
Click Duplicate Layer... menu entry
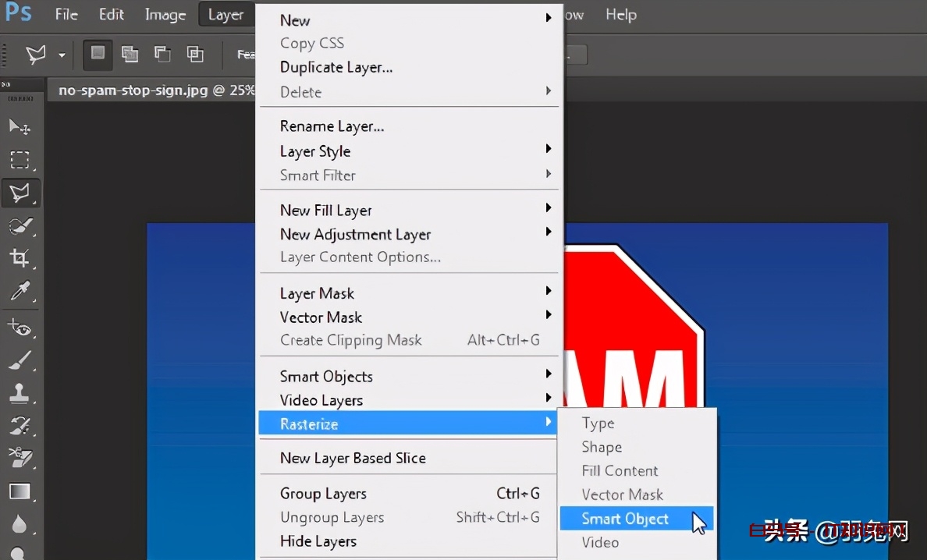pyautogui.click(x=336, y=67)
